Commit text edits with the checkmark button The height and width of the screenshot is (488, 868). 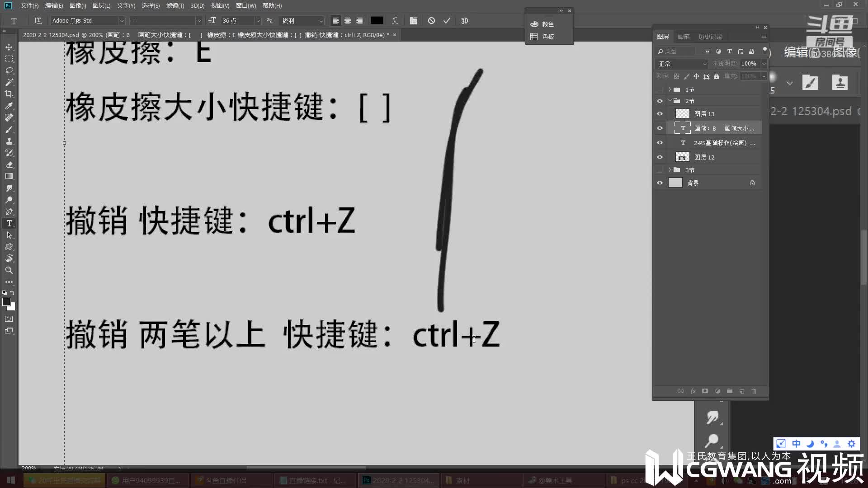[x=447, y=20]
